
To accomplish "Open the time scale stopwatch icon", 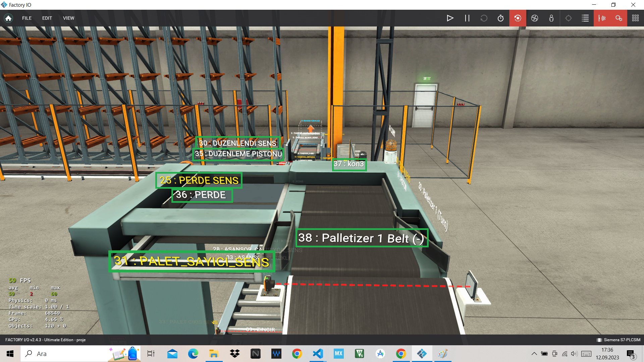I will (x=500, y=18).
